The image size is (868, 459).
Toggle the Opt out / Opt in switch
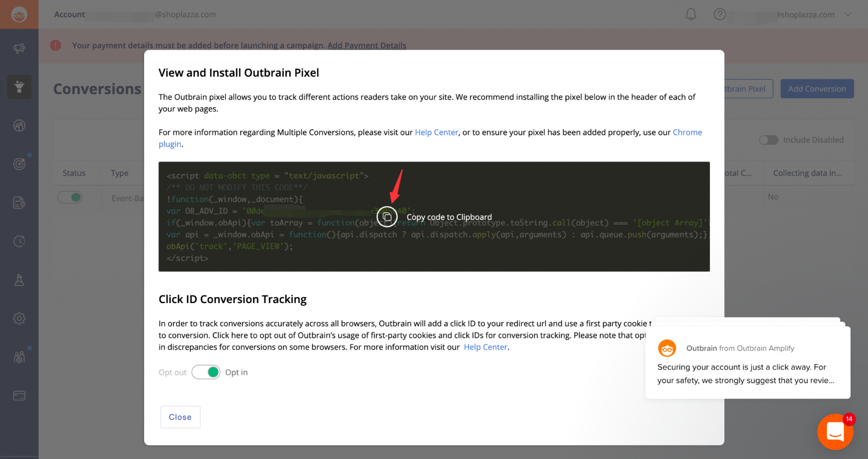pyautogui.click(x=206, y=372)
